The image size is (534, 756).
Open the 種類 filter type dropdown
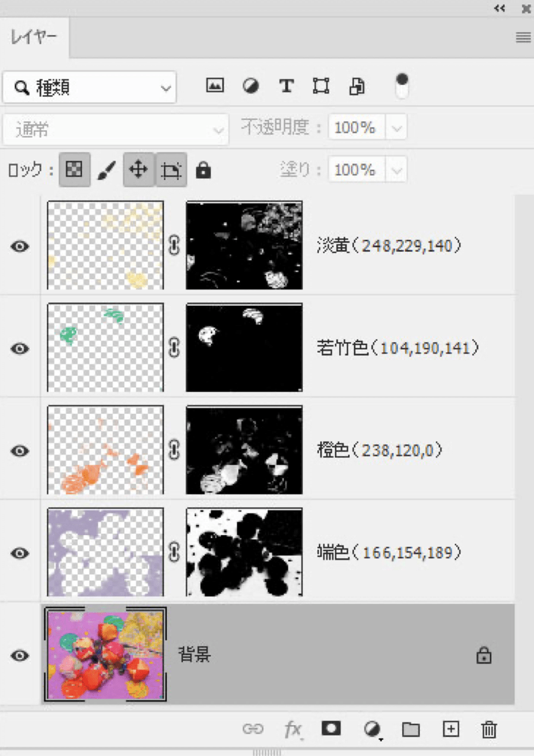tap(90, 88)
